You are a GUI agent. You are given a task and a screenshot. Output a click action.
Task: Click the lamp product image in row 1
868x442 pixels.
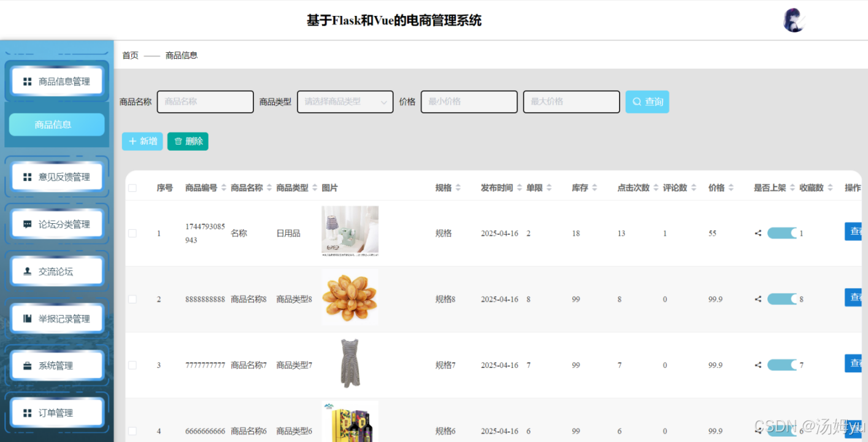pos(350,231)
